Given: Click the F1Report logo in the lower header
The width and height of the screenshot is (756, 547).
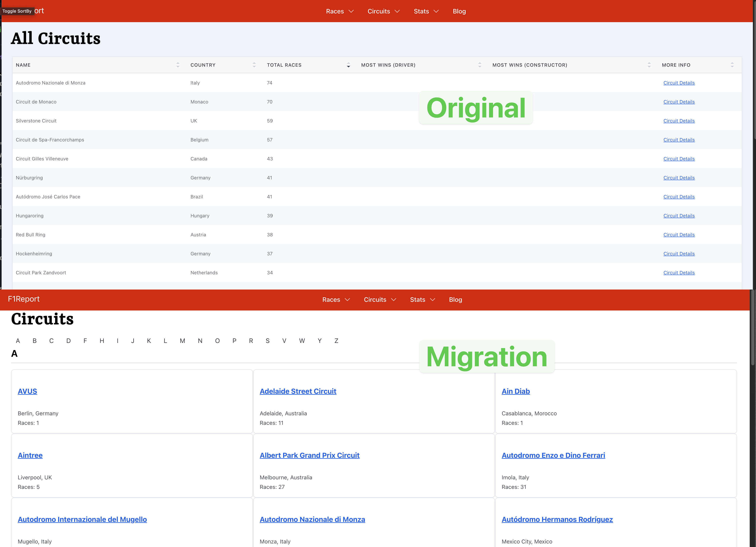Looking at the screenshot, I should 24,299.
